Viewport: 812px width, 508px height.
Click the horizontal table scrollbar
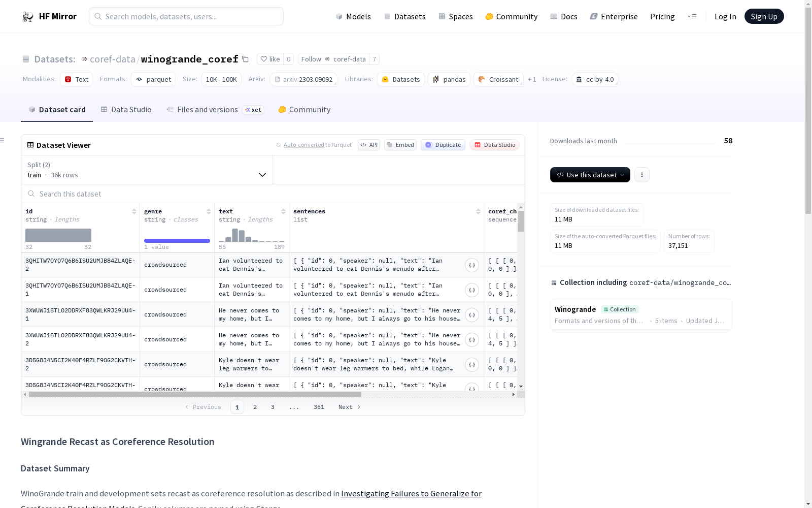coord(195,394)
